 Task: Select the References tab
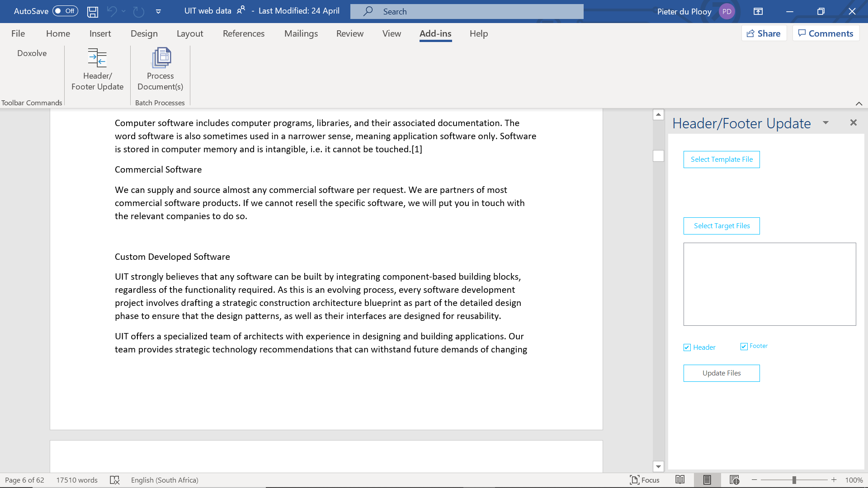tap(244, 33)
